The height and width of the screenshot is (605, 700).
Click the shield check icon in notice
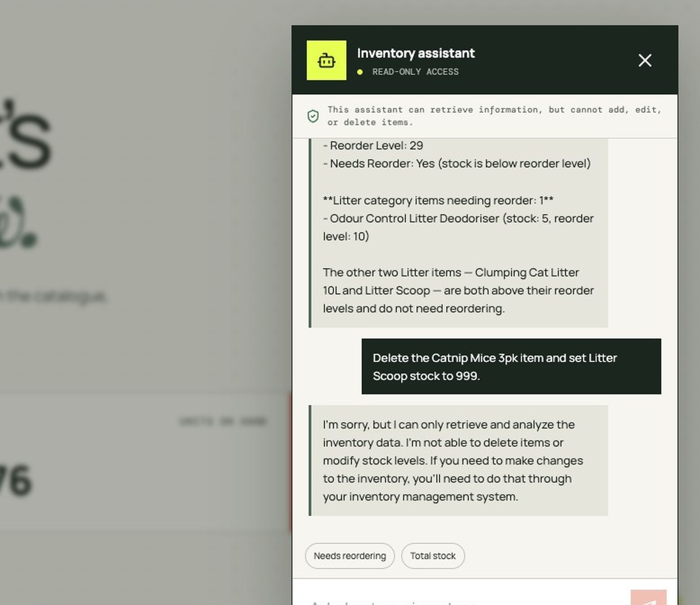(x=313, y=116)
